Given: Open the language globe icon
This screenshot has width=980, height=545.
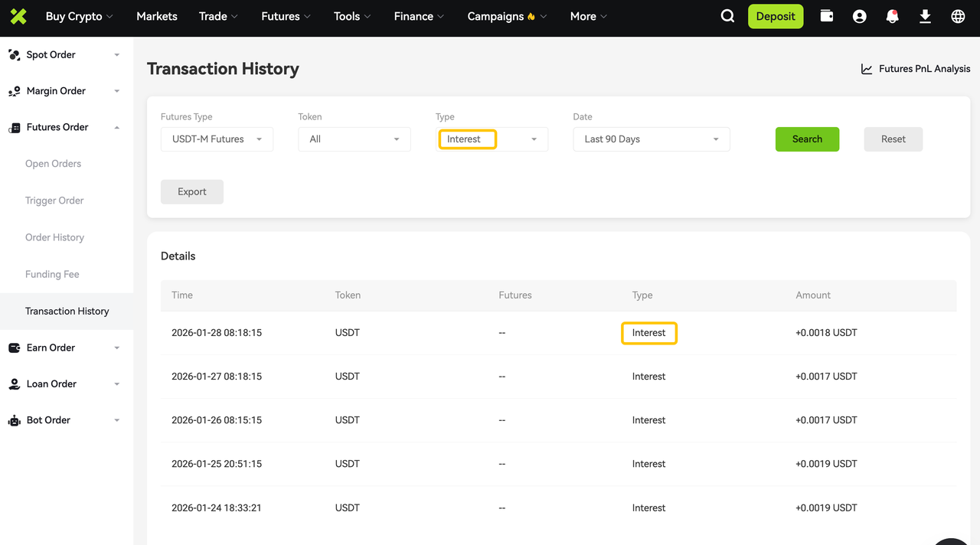Looking at the screenshot, I should click(958, 16).
